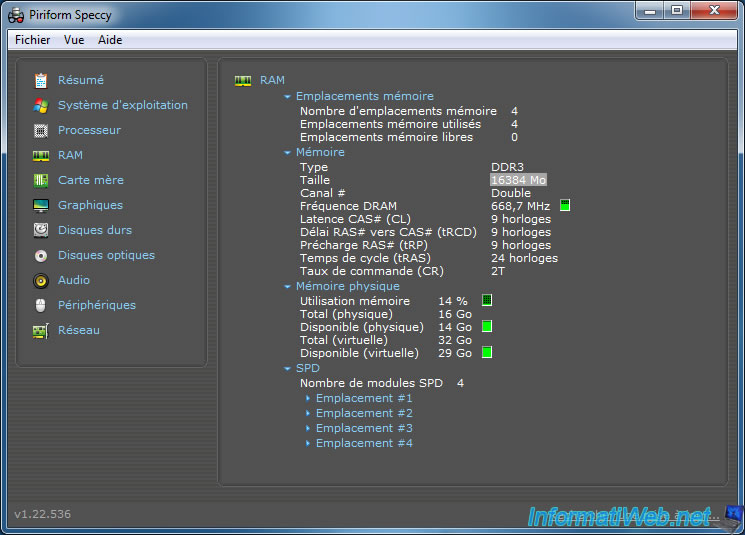Click Taux de commande (CR) row
Image resolution: width=745 pixels, height=535 pixels.
coord(402,271)
